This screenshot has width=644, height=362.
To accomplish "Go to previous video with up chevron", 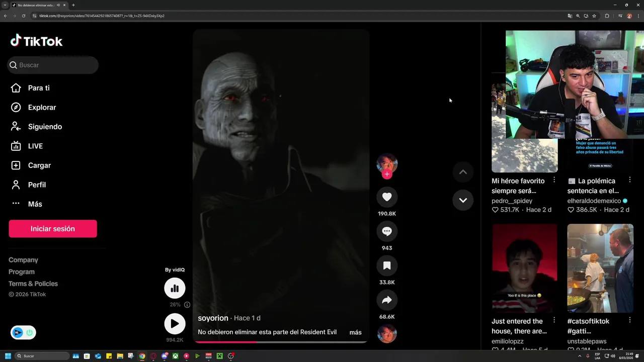I will click(x=463, y=172).
